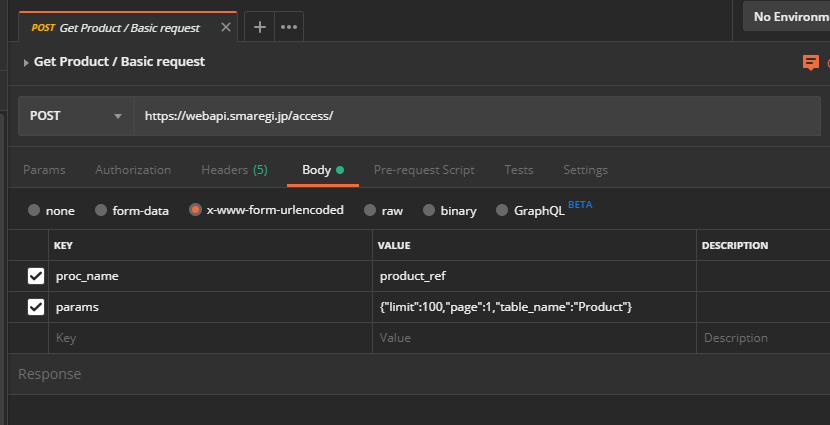This screenshot has width=830, height=425.
Task: Select the binary radio button
Action: tap(429, 210)
